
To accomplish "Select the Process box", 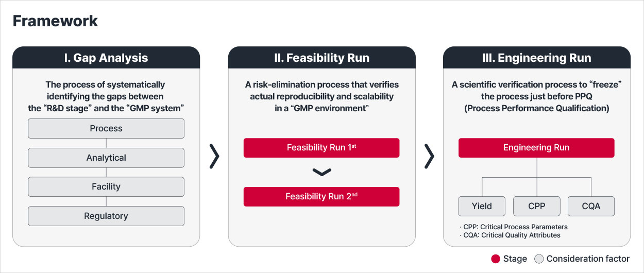I will [106, 129].
